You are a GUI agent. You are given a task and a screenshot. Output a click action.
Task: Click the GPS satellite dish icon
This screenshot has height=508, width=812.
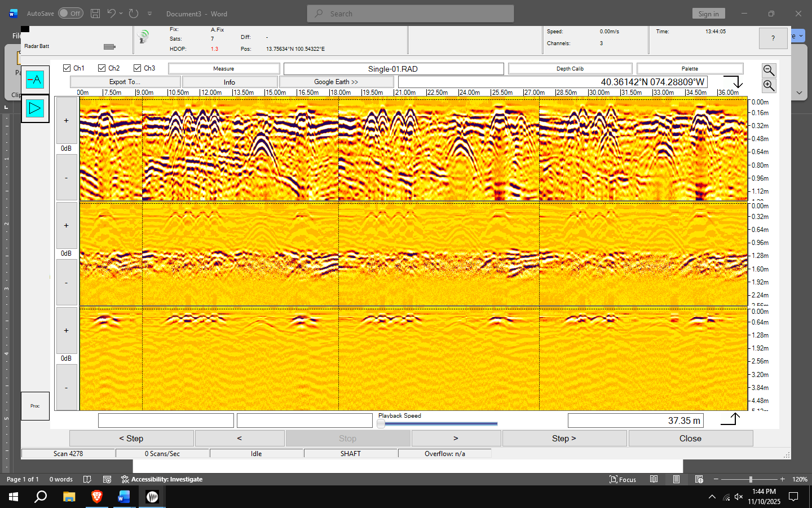click(143, 37)
